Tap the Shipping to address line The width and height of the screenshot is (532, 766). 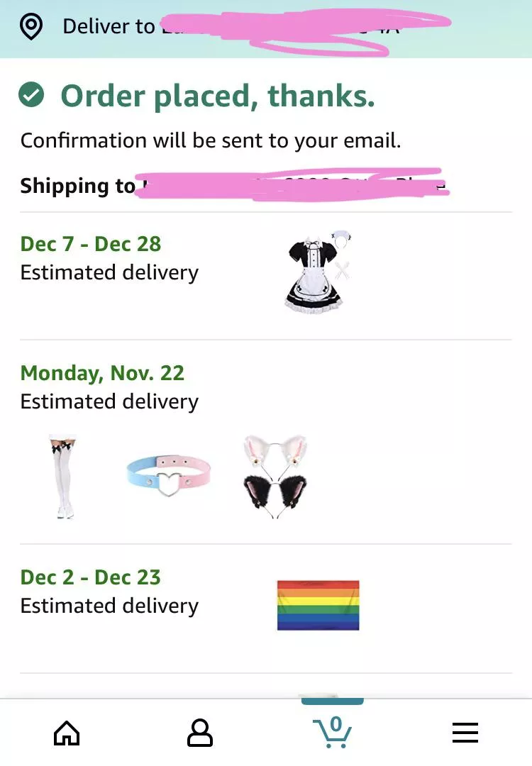pyautogui.click(x=233, y=186)
